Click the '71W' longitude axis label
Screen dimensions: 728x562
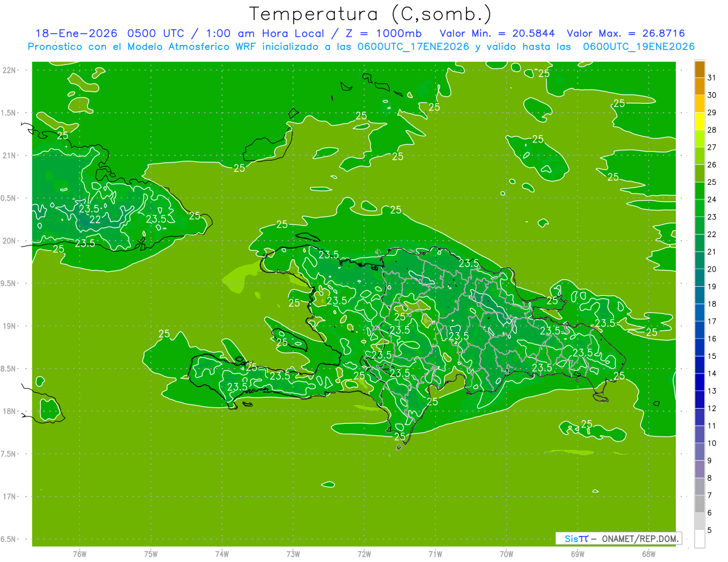[435, 554]
